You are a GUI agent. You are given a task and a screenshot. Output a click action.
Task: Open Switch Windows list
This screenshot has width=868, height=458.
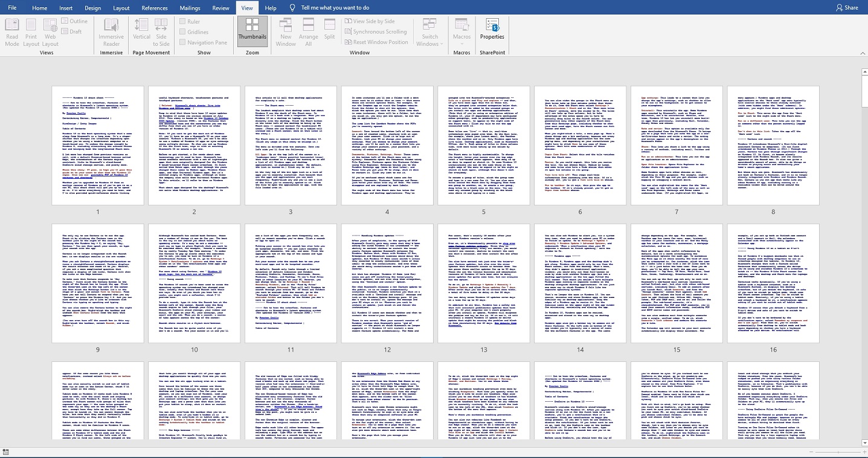pyautogui.click(x=430, y=32)
